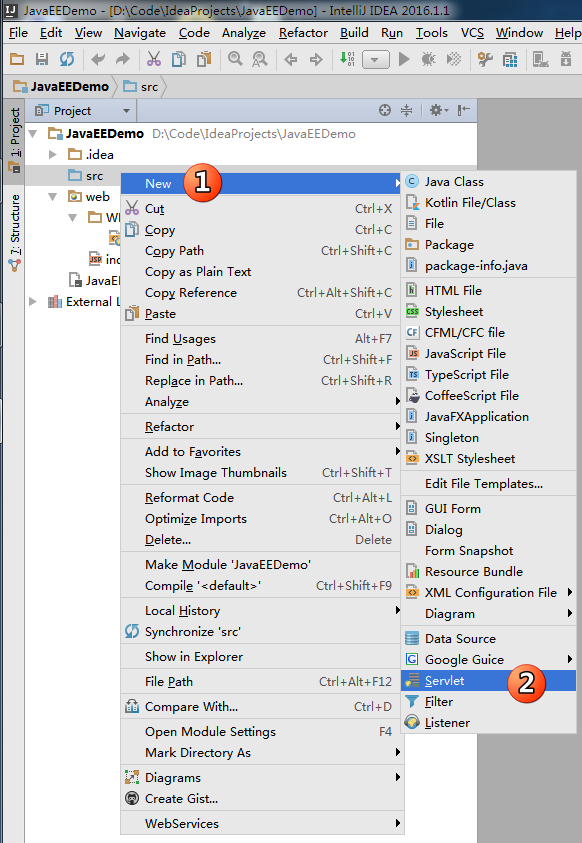The height and width of the screenshot is (843, 582).
Task: Click the Replace toolbar icon
Action: click(260, 59)
